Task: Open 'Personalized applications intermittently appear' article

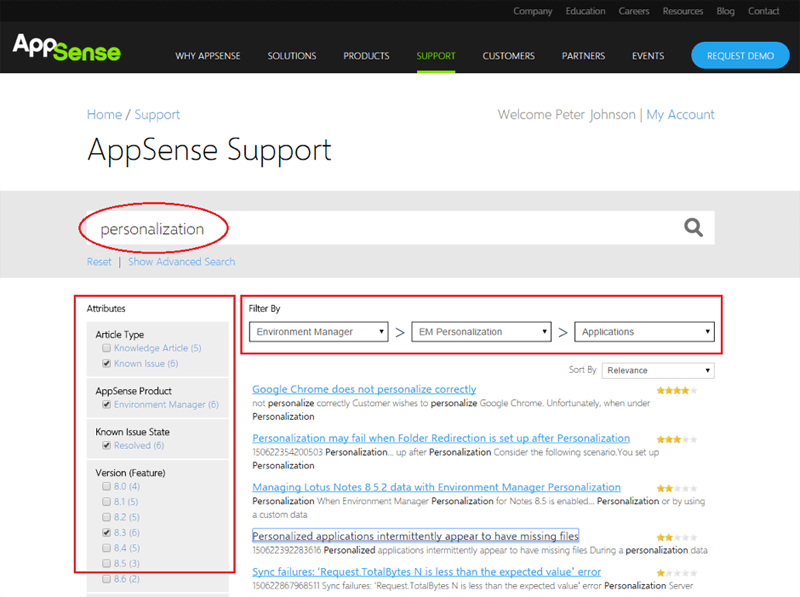Action: coord(415,536)
